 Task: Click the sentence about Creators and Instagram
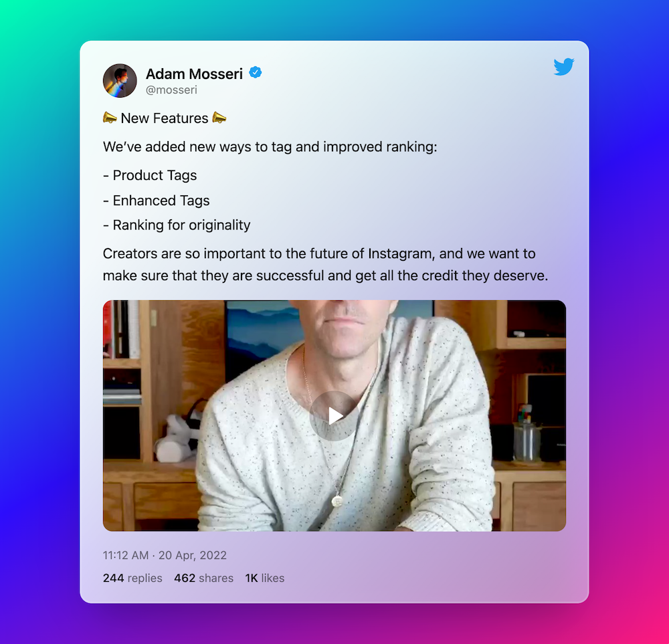[325, 264]
